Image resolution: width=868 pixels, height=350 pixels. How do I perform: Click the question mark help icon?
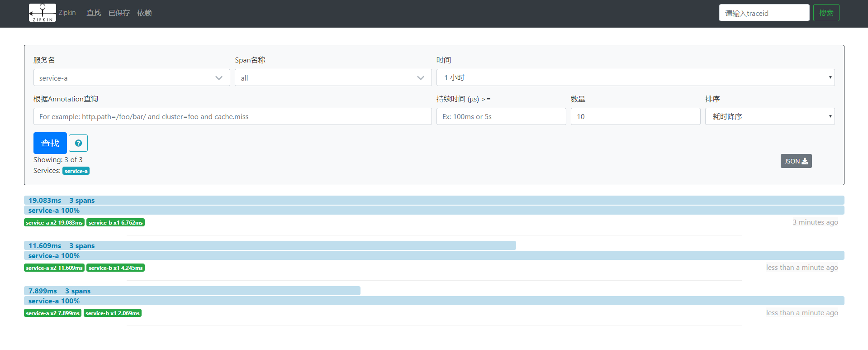click(78, 143)
